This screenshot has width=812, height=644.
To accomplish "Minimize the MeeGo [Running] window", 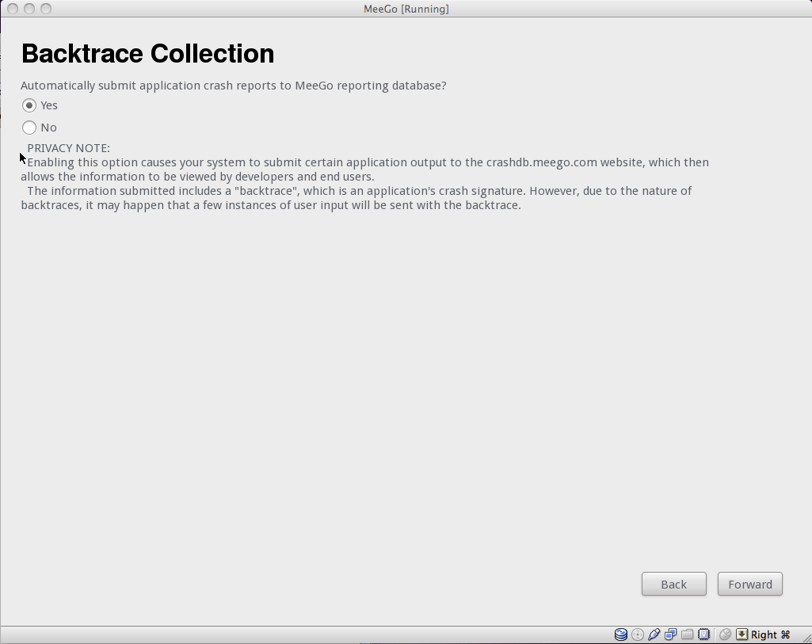I will coord(29,9).
